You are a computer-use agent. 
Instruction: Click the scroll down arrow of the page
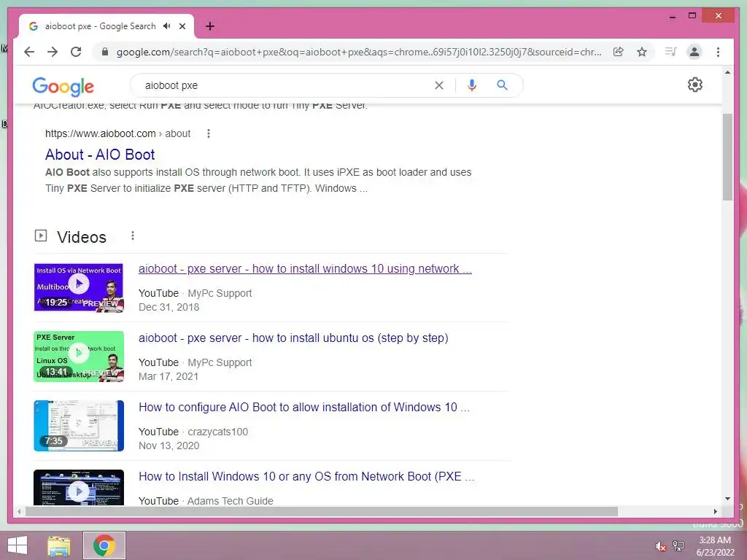(727, 499)
